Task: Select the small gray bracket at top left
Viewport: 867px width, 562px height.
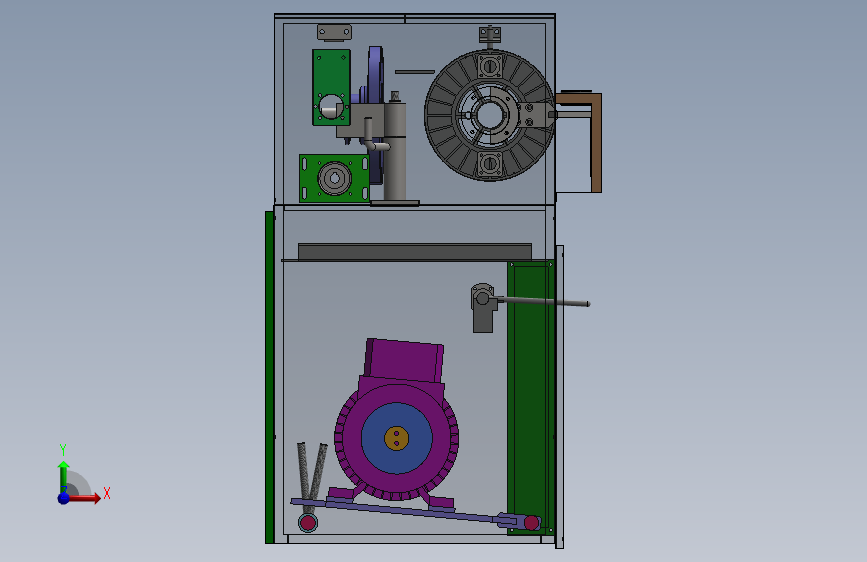Action: [334, 33]
